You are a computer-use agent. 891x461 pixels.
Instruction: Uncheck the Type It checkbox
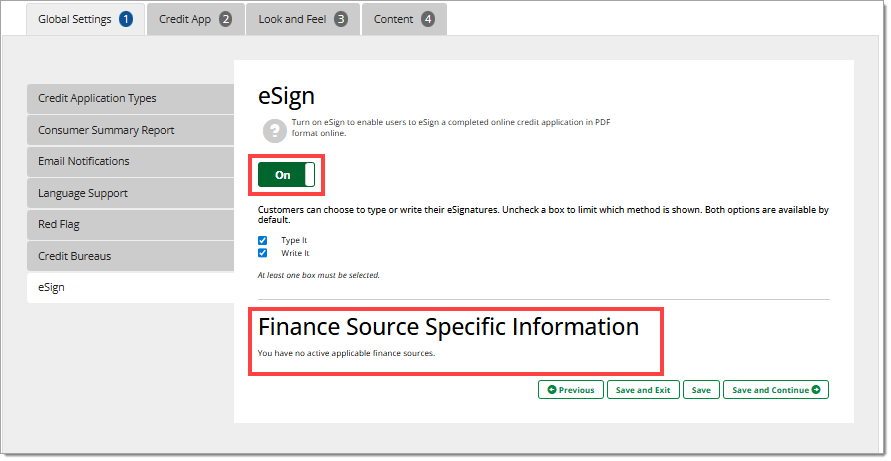point(263,241)
